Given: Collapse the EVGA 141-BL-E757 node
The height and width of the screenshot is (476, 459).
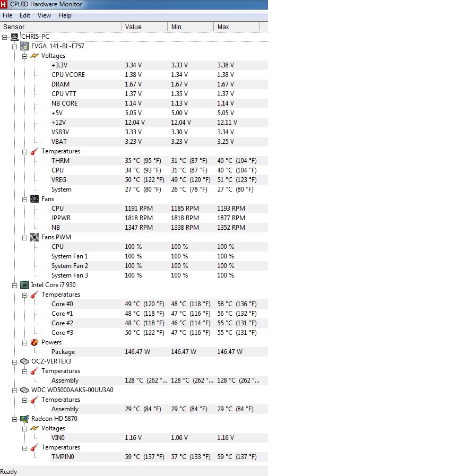Looking at the screenshot, I should pyautogui.click(x=14, y=47).
